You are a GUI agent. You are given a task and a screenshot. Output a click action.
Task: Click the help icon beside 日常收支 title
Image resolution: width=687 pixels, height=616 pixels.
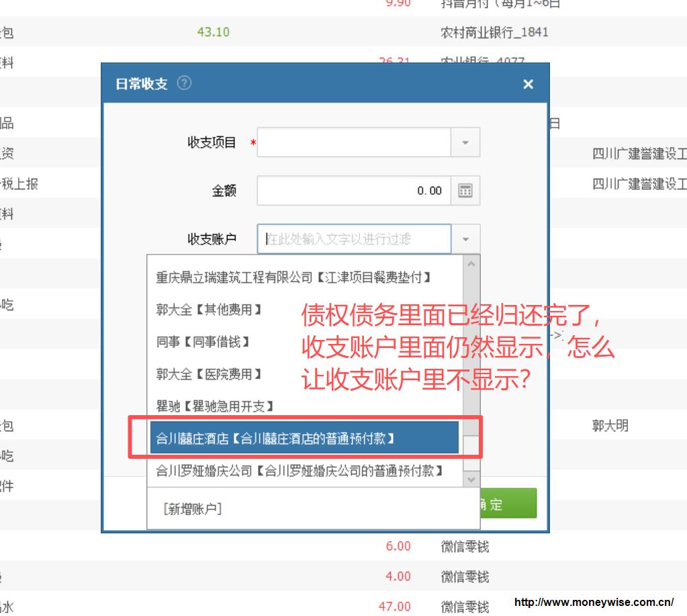pyautogui.click(x=185, y=83)
